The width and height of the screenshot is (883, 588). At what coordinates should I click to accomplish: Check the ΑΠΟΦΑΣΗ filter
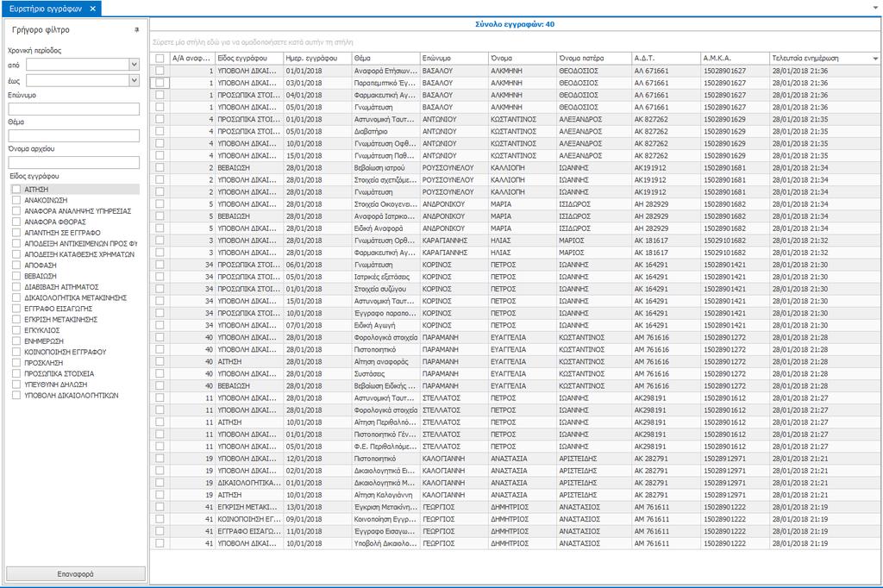tap(16, 266)
